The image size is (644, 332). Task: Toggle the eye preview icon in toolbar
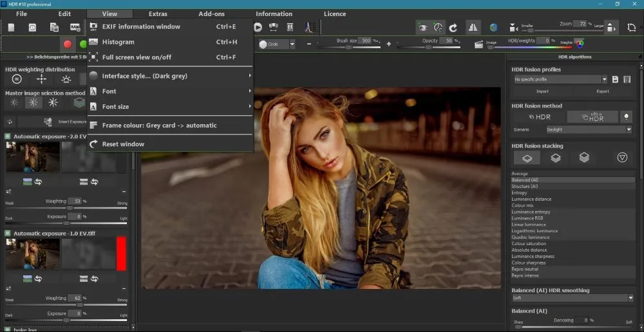(x=422, y=28)
